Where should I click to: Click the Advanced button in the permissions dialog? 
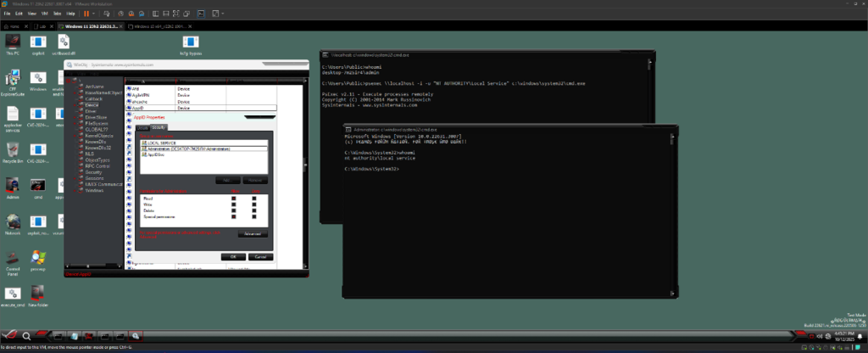(253, 234)
